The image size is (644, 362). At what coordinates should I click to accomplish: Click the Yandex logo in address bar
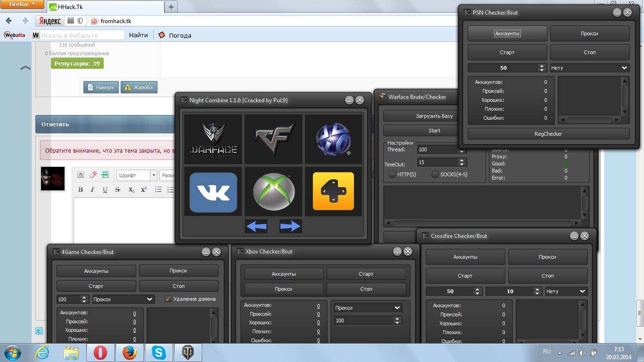point(50,21)
